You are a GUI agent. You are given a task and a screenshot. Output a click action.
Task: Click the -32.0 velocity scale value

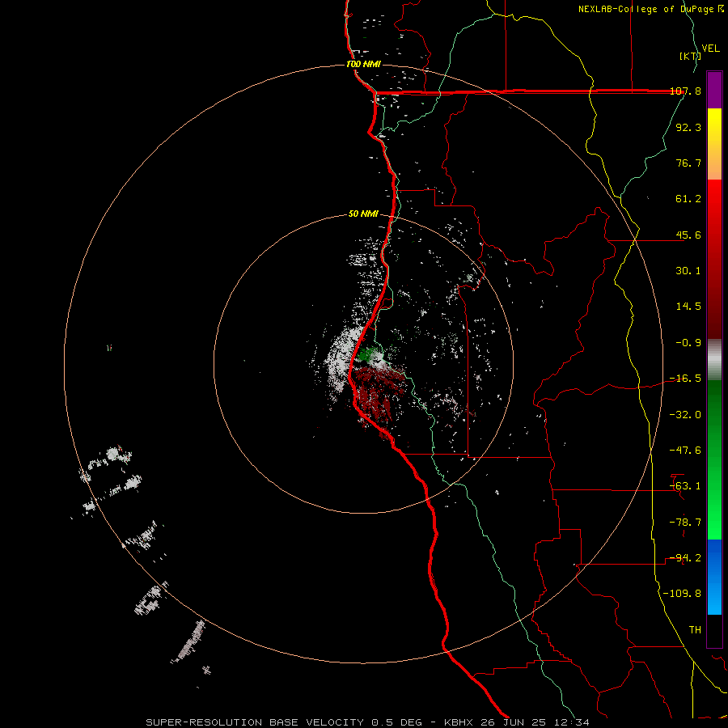click(686, 415)
